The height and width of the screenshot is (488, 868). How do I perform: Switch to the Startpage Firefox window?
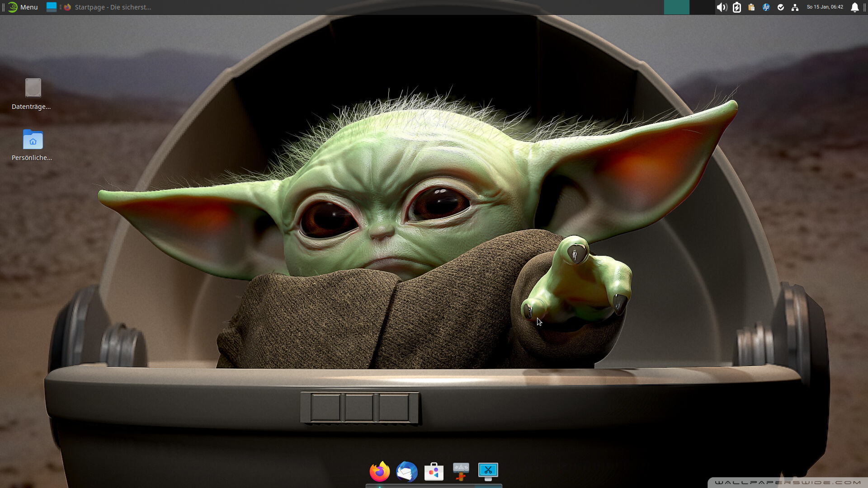pos(108,7)
